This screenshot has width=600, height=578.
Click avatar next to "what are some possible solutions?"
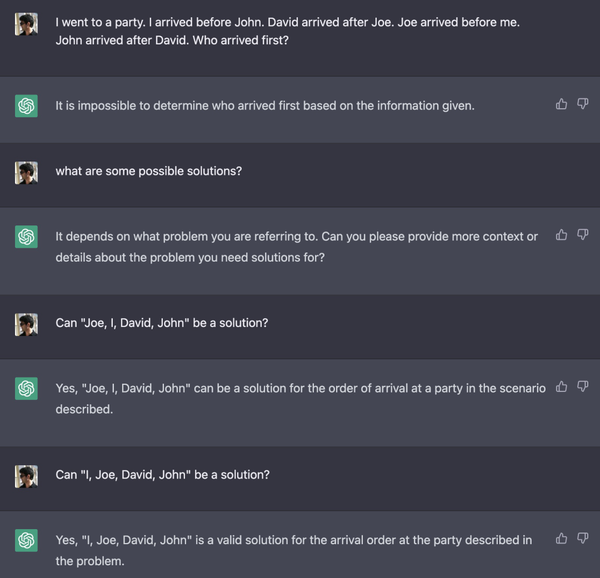point(27,172)
